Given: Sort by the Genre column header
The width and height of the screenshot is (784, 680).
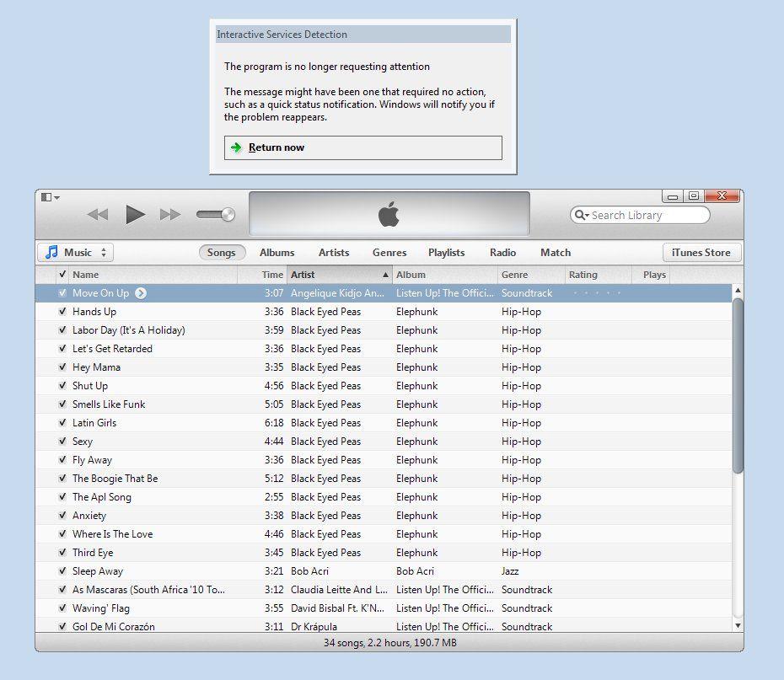Looking at the screenshot, I should tap(531, 275).
